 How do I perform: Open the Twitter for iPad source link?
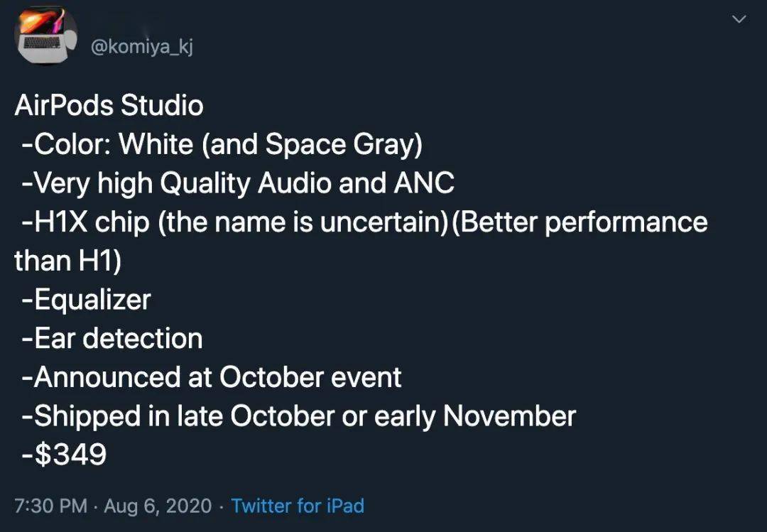coord(298,506)
